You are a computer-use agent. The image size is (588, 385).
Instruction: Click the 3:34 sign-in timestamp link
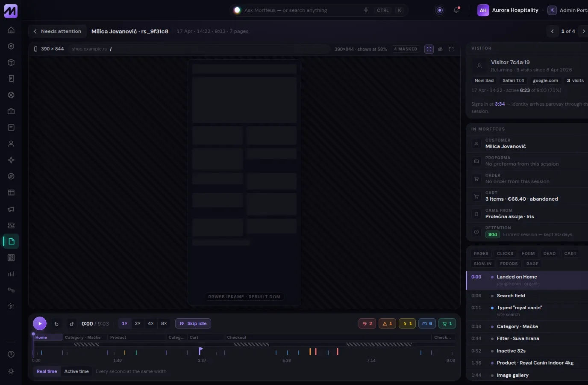tap(500, 104)
